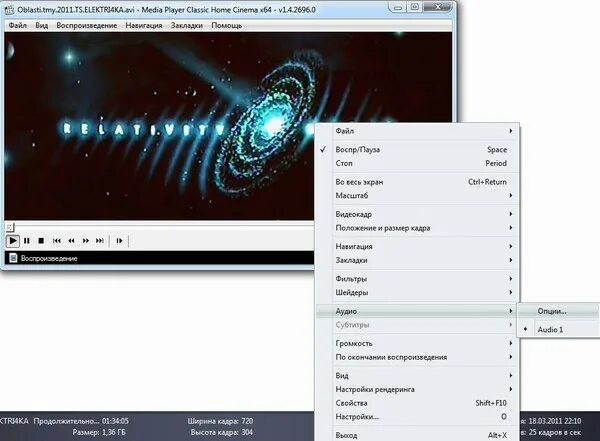Click the frame-step icon
600x441 pixels.
pos(119,241)
